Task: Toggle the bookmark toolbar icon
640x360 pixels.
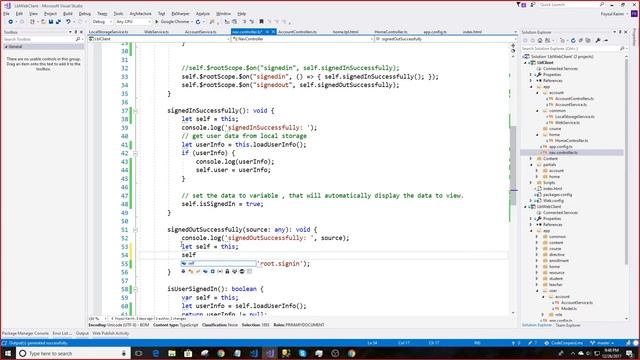Action: tap(261, 22)
